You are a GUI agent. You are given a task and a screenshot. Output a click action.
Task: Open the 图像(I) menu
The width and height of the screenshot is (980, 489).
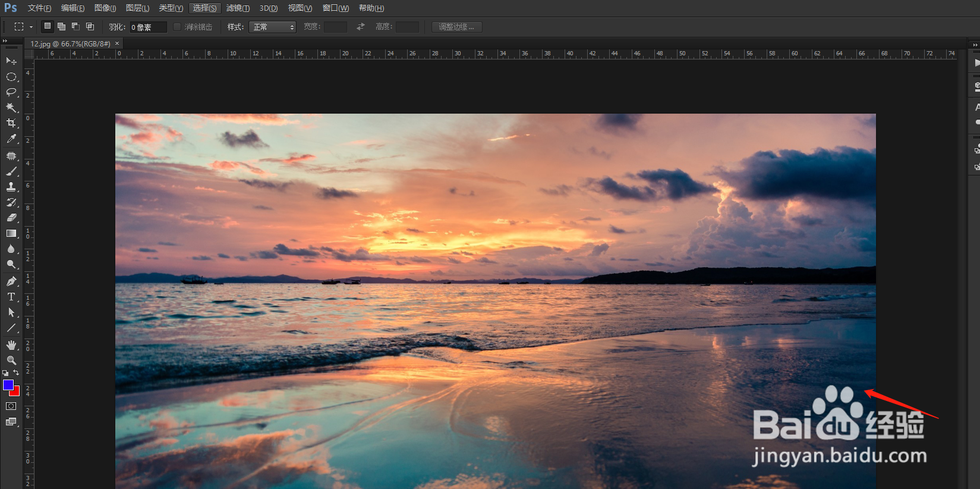point(105,8)
